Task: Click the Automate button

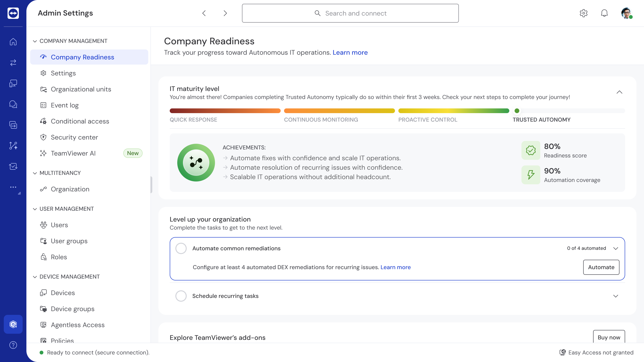Action: pos(601,267)
